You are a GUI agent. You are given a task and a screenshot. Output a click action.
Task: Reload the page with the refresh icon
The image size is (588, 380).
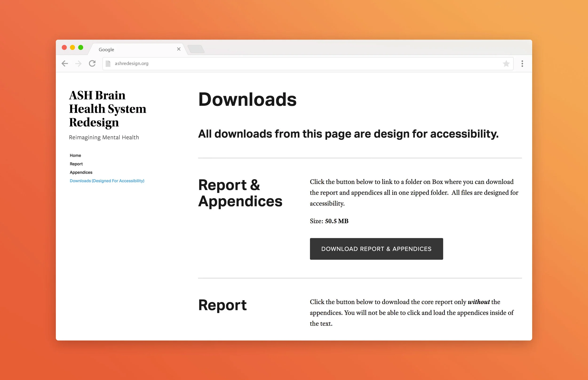(x=92, y=63)
